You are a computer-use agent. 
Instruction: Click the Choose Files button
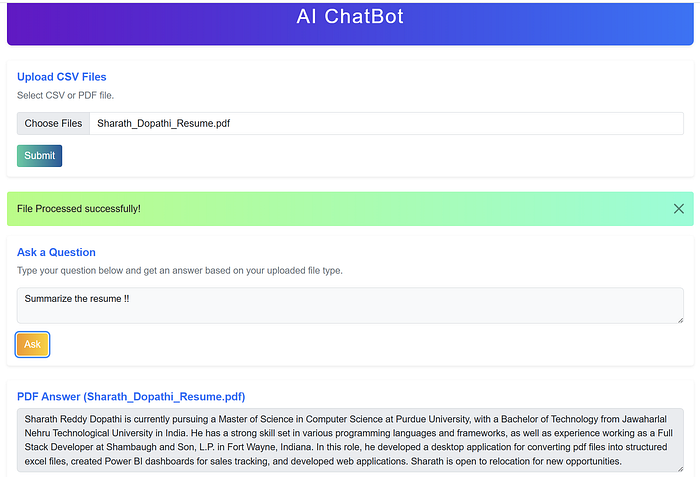53,123
